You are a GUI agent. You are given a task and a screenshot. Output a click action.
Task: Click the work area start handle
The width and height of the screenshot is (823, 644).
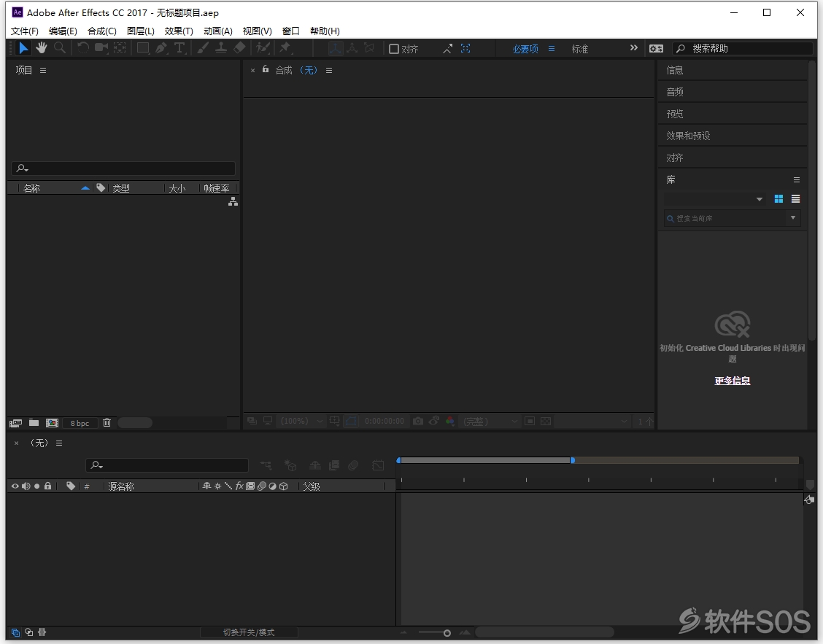(398, 460)
